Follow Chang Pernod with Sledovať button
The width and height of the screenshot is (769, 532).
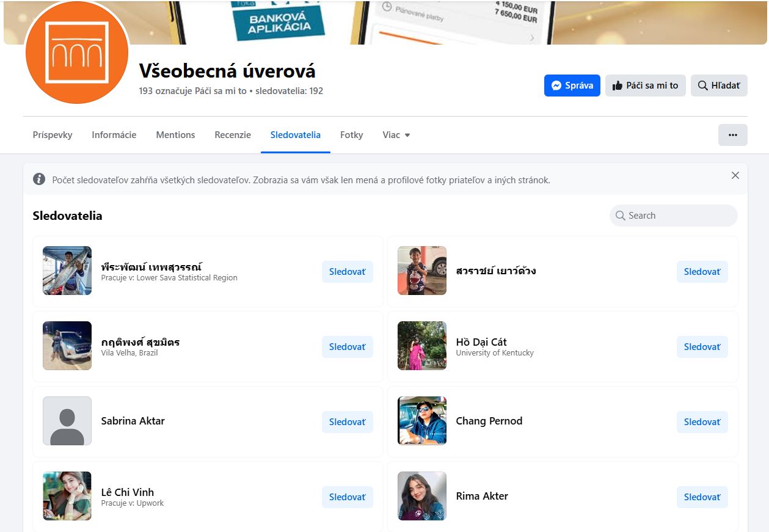(702, 422)
